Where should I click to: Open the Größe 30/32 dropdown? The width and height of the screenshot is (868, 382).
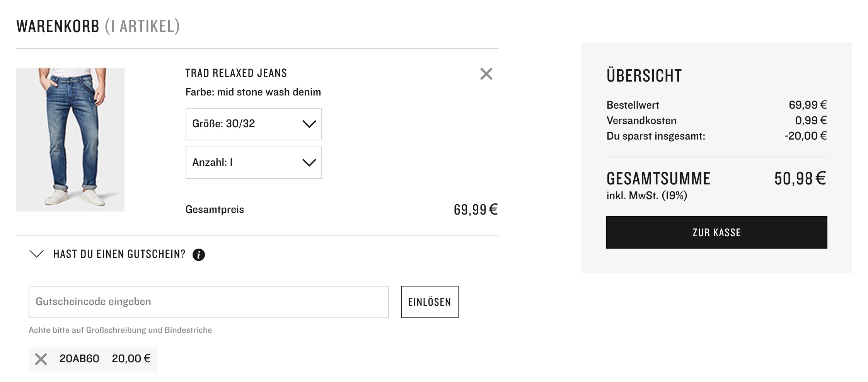(x=253, y=124)
